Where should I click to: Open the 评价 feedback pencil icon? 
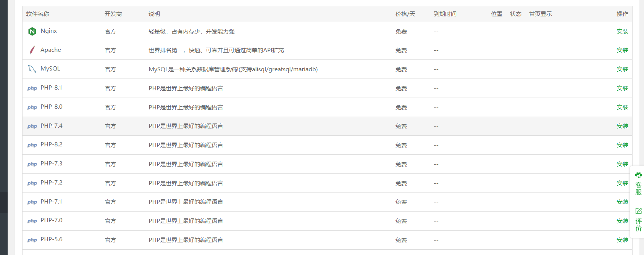coord(638,211)
